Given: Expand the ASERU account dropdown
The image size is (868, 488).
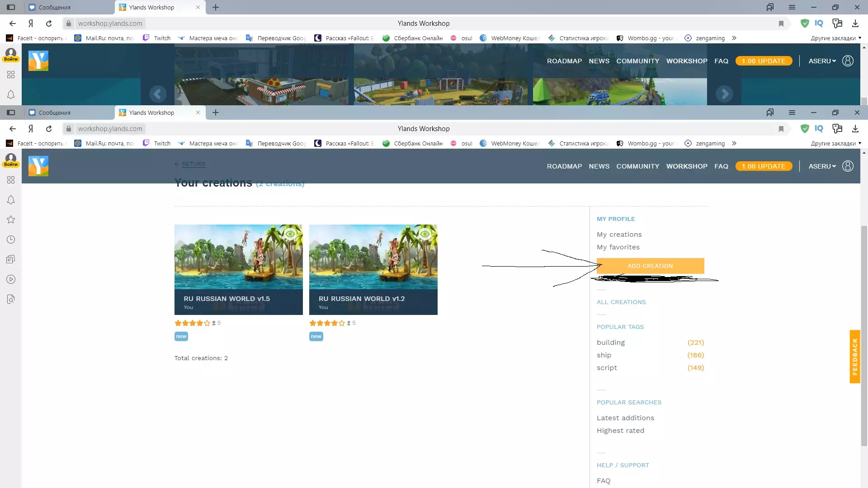Looking at the screenshot, I should coord(822,166).
